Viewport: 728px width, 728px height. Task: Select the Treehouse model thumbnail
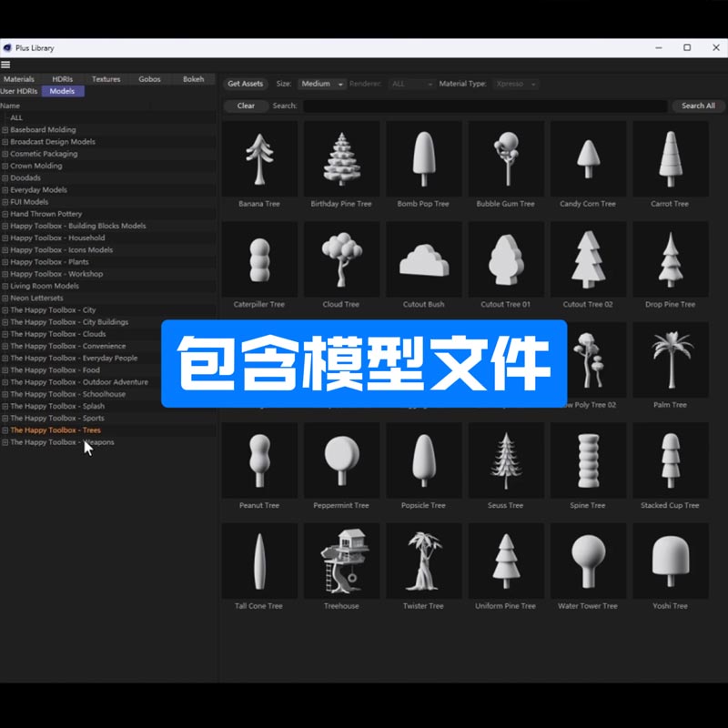[x=341, y=561]
